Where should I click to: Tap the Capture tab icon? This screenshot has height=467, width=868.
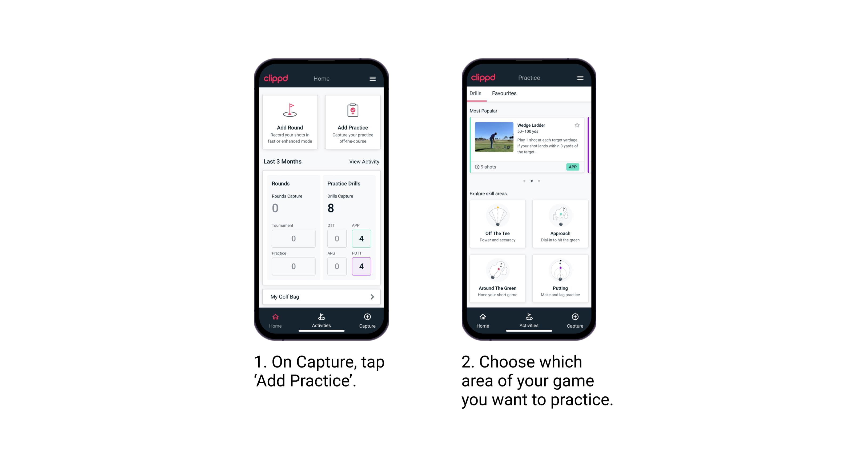coord(367,319)
